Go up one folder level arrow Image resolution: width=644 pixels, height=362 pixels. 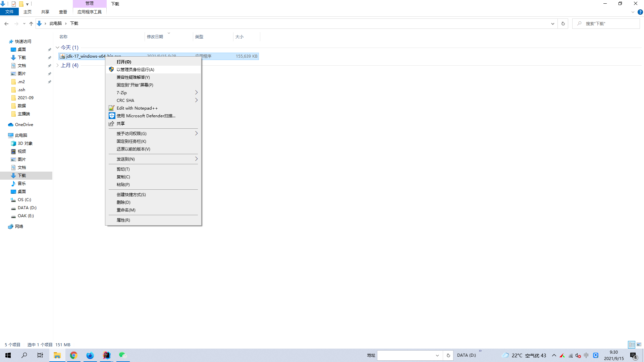click(x=31, y=23)
